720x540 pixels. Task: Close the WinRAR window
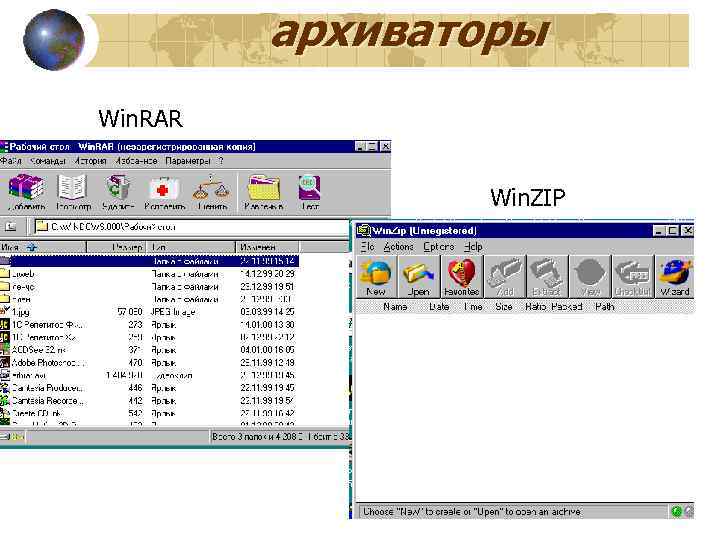[385, 146]
